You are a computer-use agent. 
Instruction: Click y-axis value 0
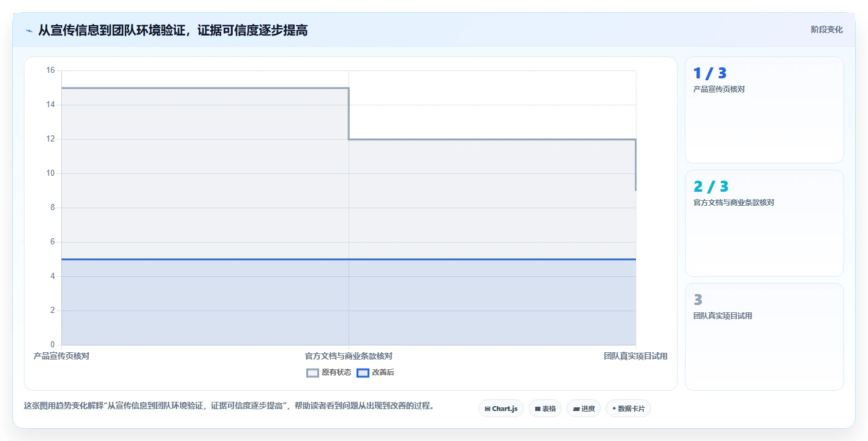[52, 345]
